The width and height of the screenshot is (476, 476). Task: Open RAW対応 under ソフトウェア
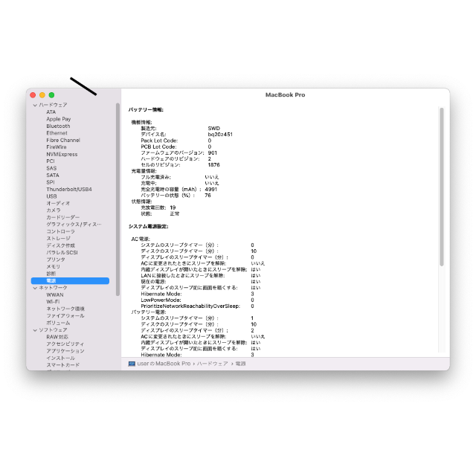point(57,337)
